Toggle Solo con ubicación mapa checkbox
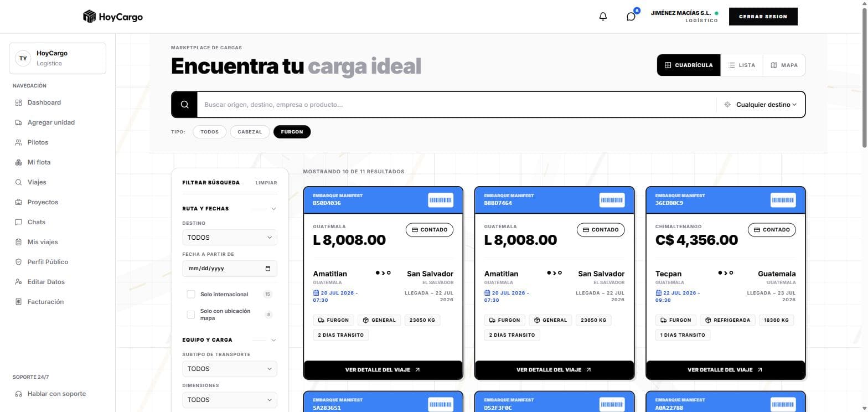Screen dimensions: 868x412 coord(191,315)
